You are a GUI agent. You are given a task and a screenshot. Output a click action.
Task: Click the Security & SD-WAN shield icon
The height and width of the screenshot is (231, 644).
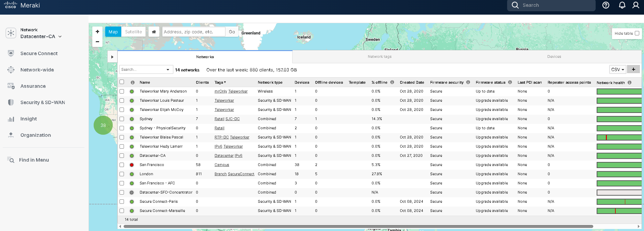[x=11, y=102]
